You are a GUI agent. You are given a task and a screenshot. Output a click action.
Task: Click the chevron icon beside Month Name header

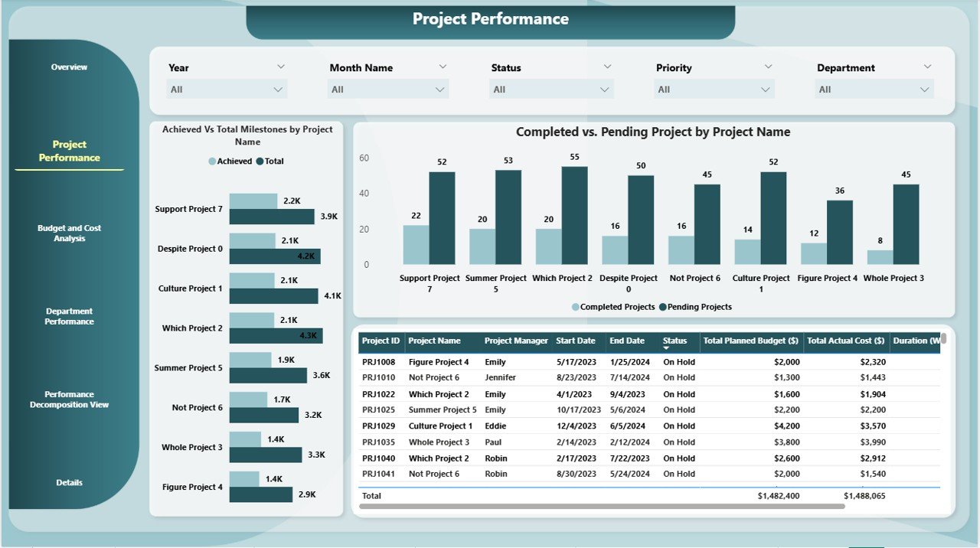pyautogui.click(x=443, y=67)
